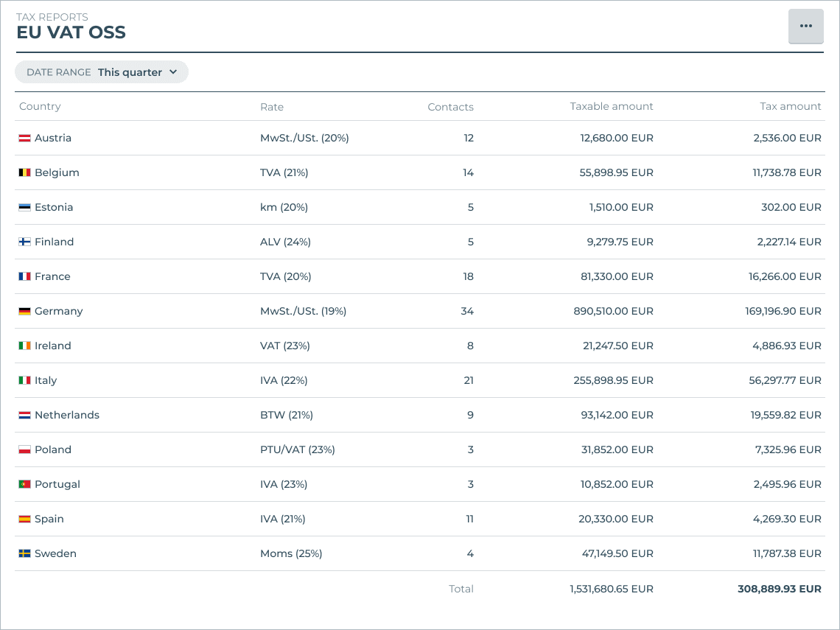Select the Ireland country name

(53, 346)
